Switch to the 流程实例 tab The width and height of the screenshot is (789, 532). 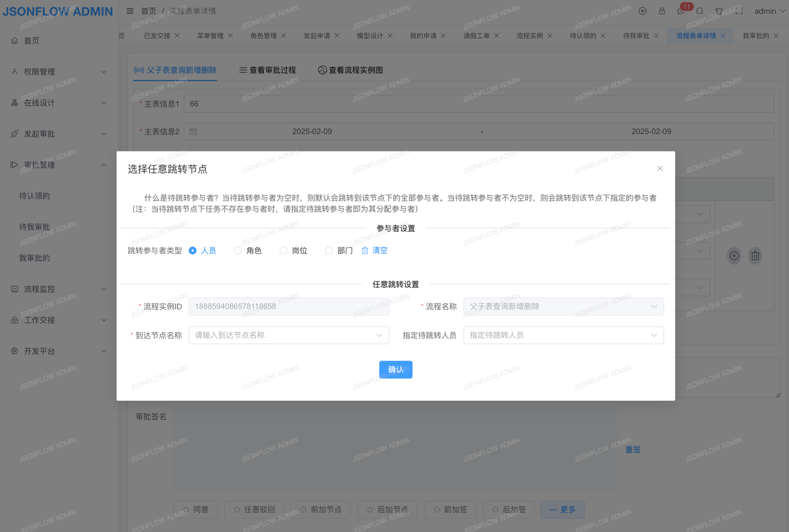click(529, 36)
